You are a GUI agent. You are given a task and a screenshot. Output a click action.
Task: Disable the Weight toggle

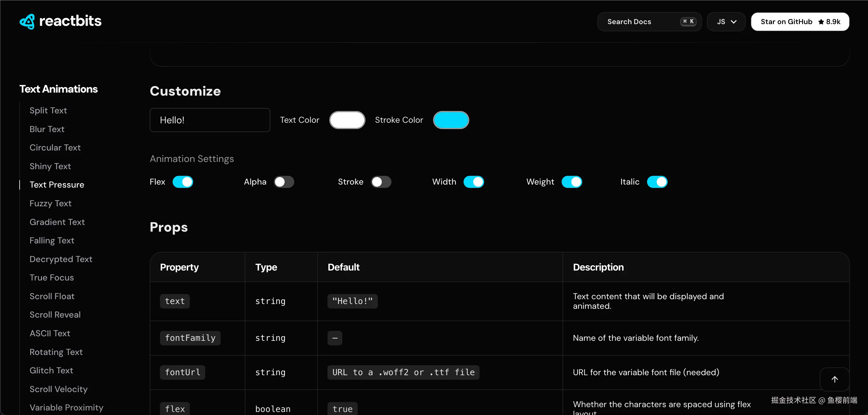coord(572,182)
